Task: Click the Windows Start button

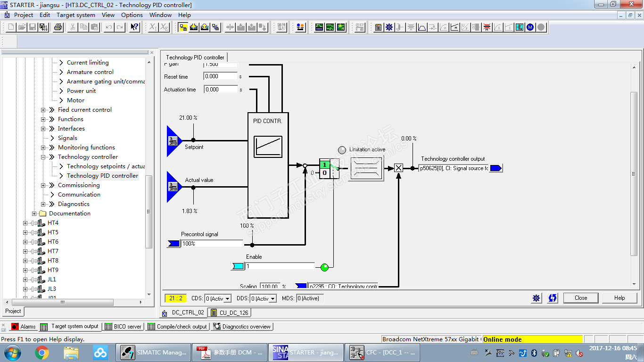Action: click(x=12, y=353)
